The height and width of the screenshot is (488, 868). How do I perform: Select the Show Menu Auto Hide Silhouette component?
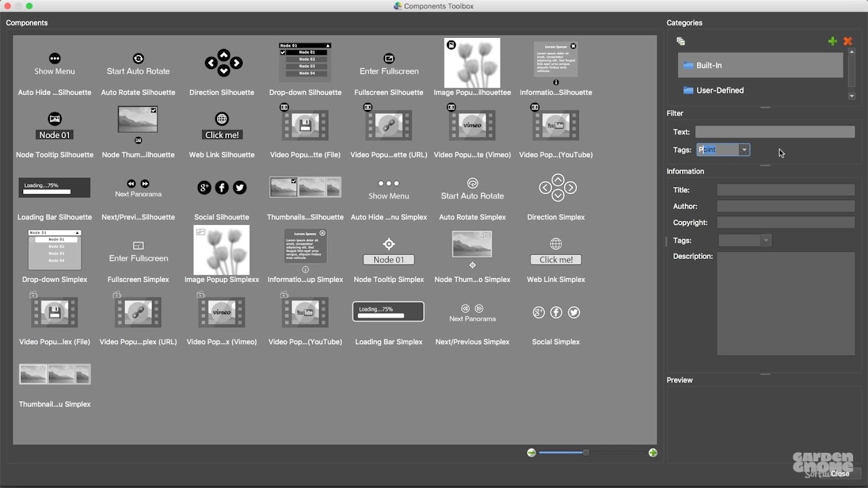click(54, 66)
